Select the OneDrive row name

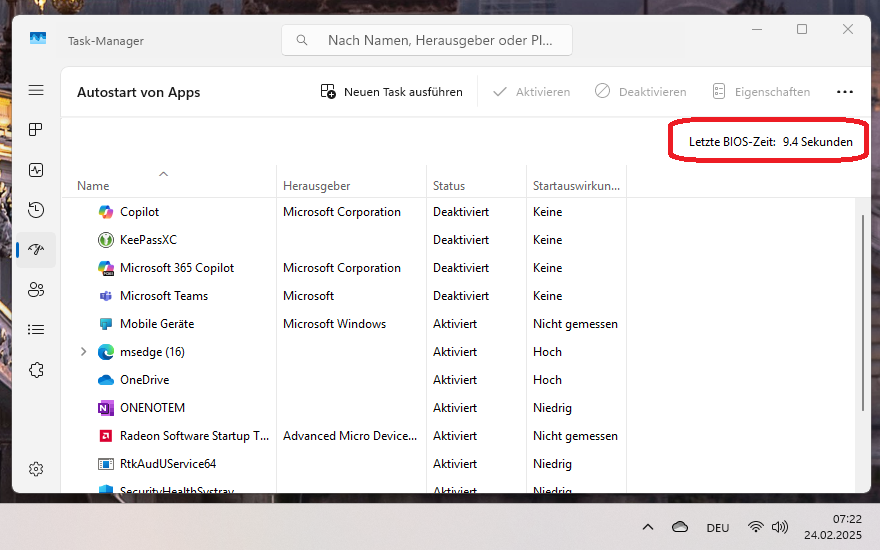145,380
